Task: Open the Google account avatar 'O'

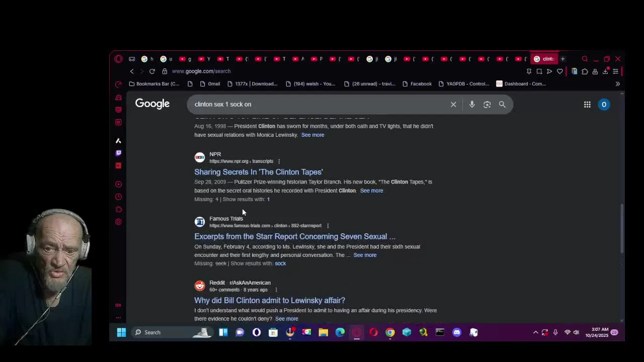Action: [x=604, y=105]
